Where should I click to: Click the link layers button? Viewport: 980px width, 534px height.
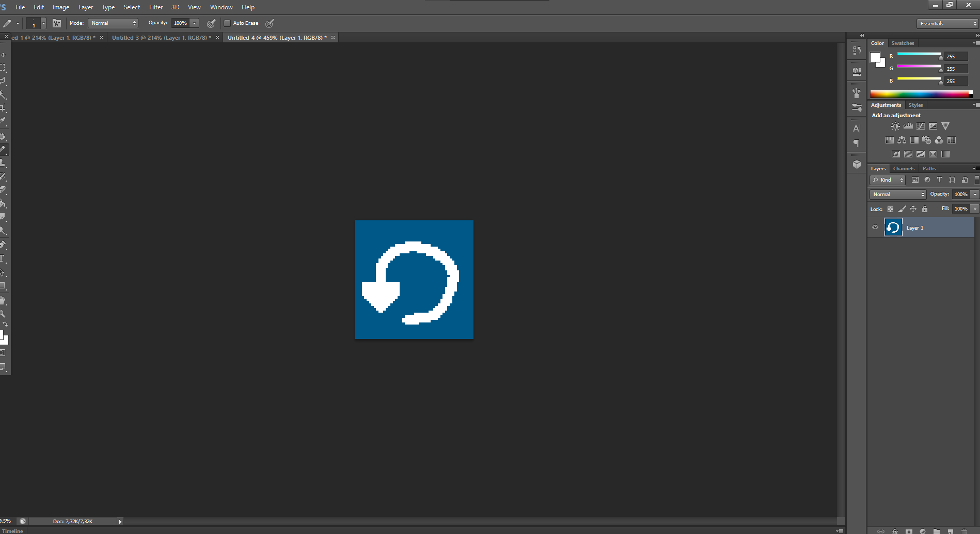881,531
